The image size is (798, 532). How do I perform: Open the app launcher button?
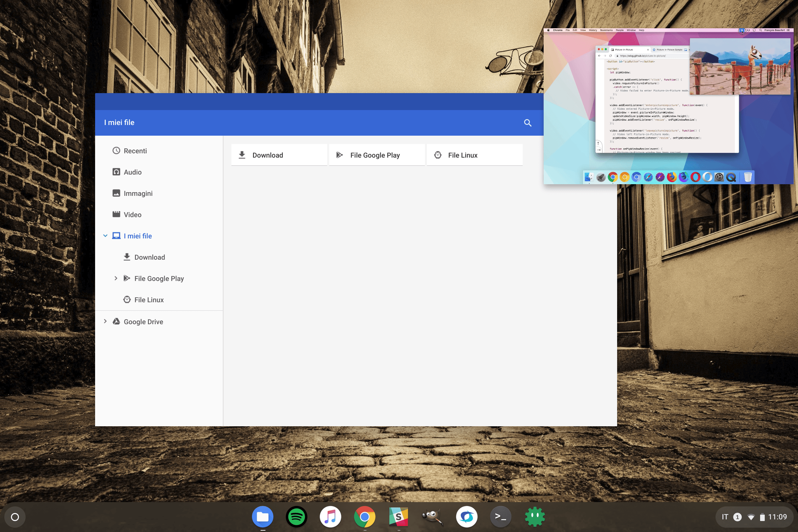pos(15,516)
